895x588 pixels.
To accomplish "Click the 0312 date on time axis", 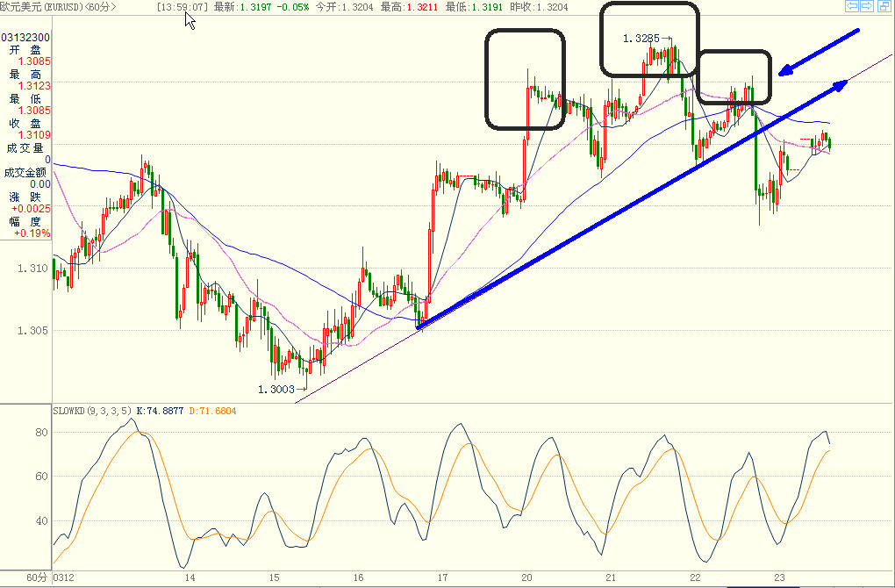I will (x=63, y=577).
